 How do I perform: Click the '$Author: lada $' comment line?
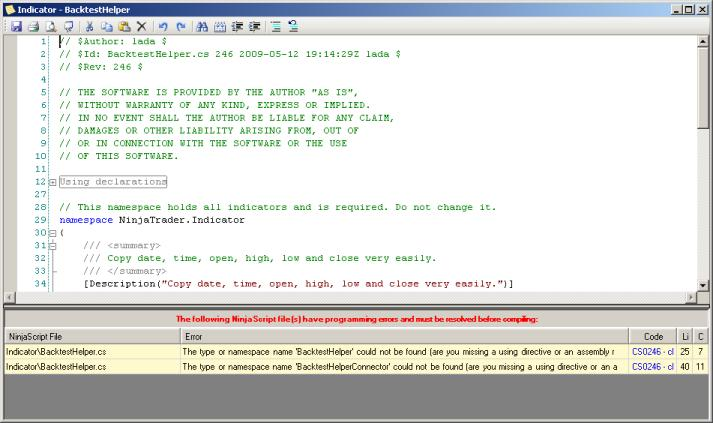113,41
